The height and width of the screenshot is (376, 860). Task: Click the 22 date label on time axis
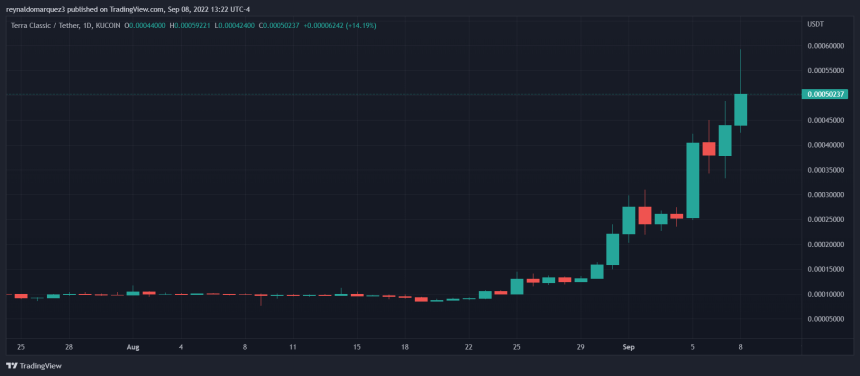tap(469, 347)
